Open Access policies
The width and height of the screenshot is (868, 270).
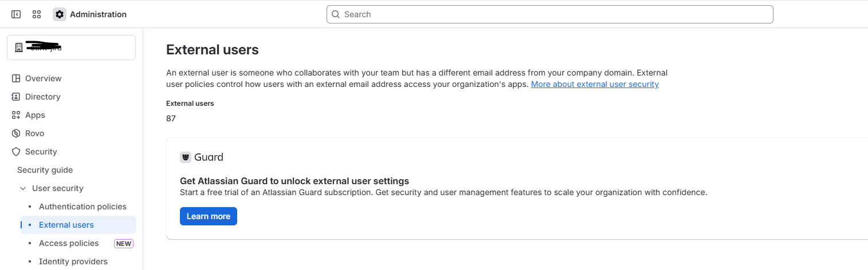pyautogui.click(x=69, y=243)
